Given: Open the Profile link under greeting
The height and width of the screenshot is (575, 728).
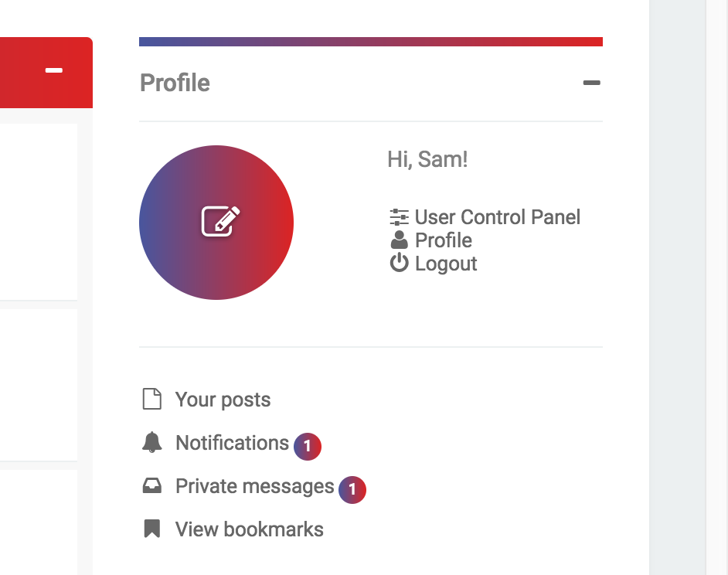Looking at the screenshot, I should (x=444, y=240).
